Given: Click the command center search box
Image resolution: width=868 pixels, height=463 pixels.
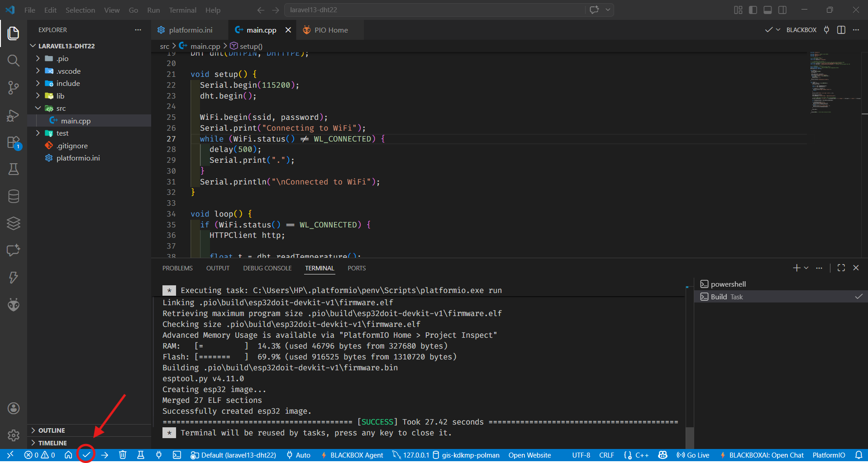Looking at the screenshot, I should (434, 10).
